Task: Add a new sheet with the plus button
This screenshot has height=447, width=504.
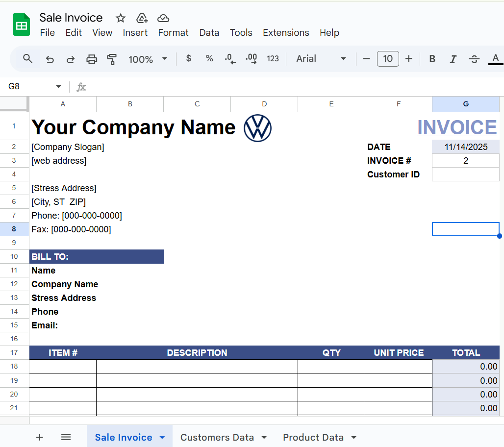Action: click(x=39, y=437)
